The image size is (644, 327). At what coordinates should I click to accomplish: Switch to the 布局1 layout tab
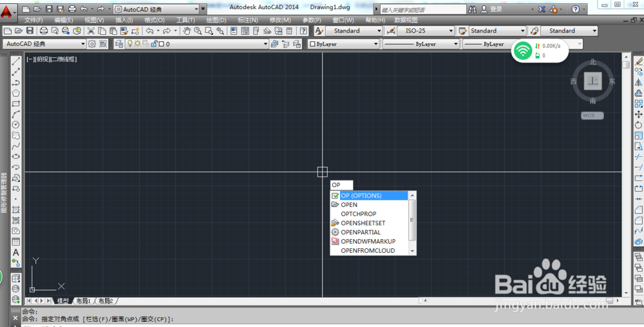[83, 301]
